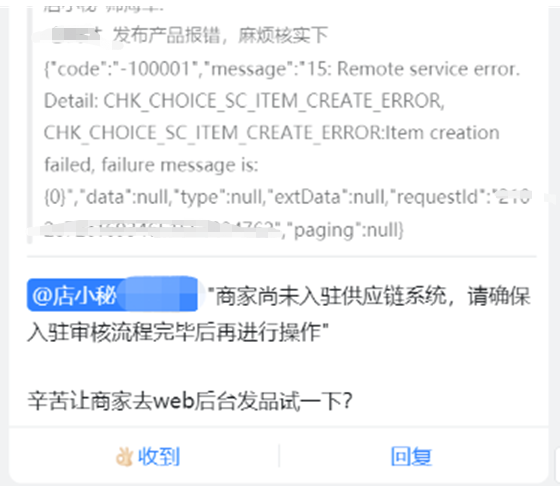Click the divider between 收到 and 回复
Screen dimensions: 560x486
pyautogui.click(x=279, y=456)
